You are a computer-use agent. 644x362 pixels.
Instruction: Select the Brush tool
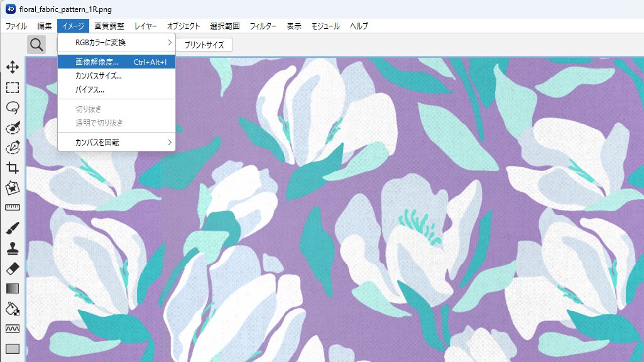[13, 228]
